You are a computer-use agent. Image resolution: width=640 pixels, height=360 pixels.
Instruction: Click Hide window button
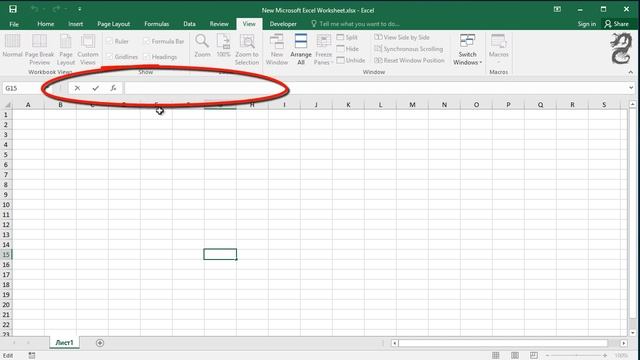[x=348, y=49]
